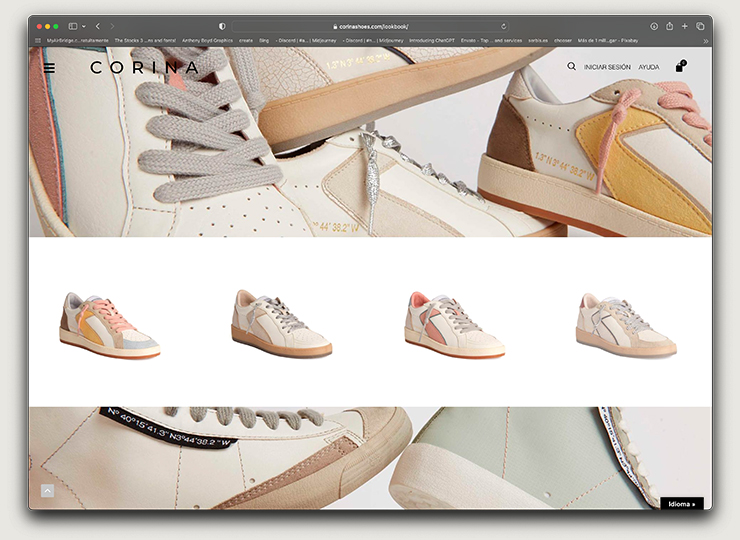Reload the page with refresh icon
Screen dimensions: 740x540
point(504,26)
